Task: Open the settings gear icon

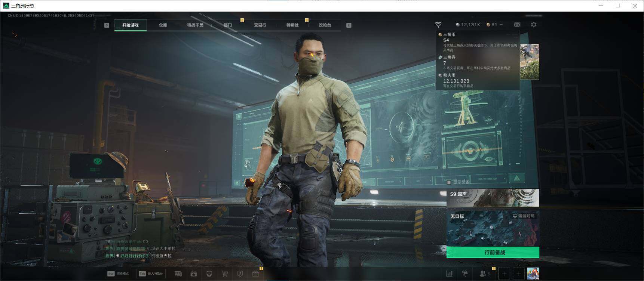Action: click(x=534, y=25)
